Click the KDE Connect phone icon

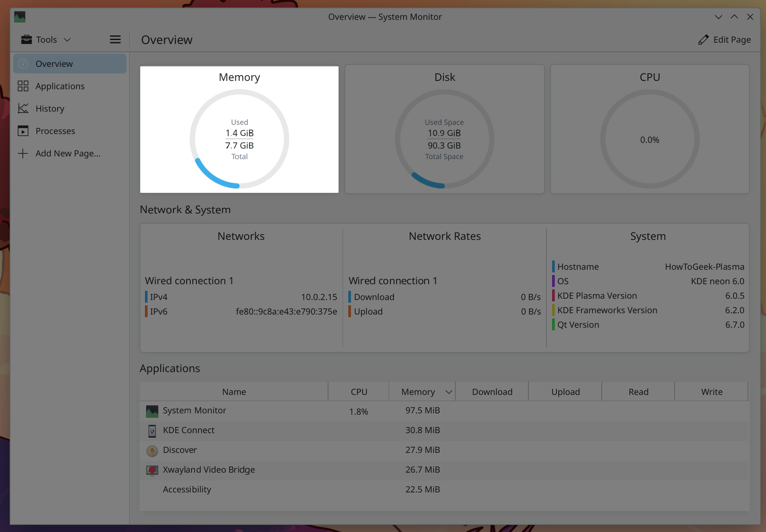click(x=151, y=430)
